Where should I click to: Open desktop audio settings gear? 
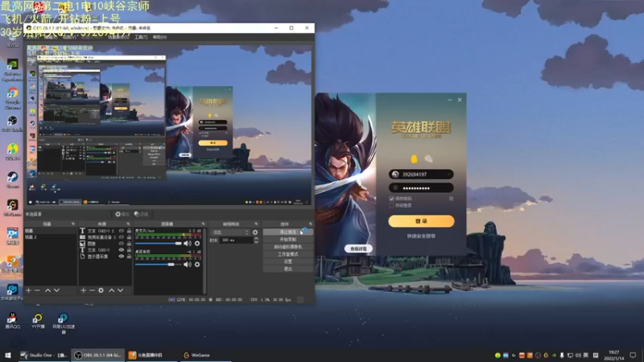(197, 265)
